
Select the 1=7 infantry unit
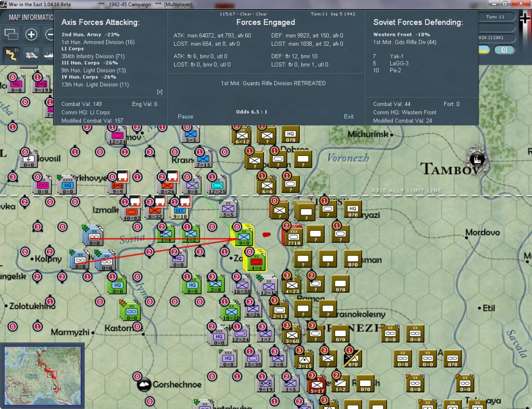265,334
